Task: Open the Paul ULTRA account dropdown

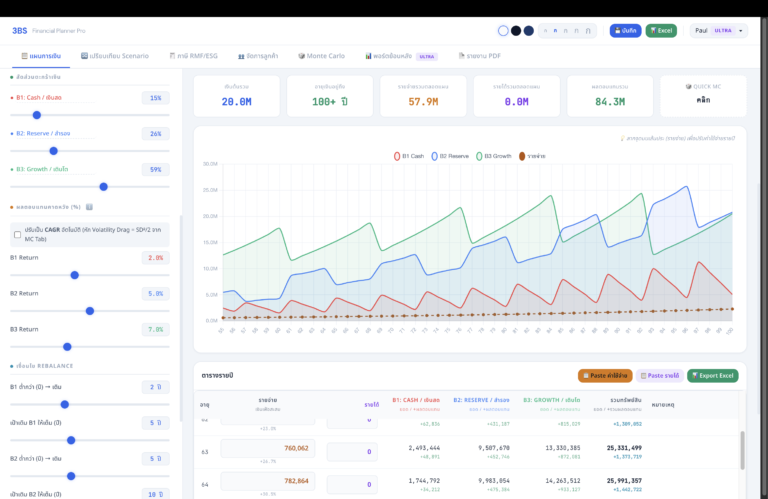Action: pyautogui.click(x=719, y=31)
